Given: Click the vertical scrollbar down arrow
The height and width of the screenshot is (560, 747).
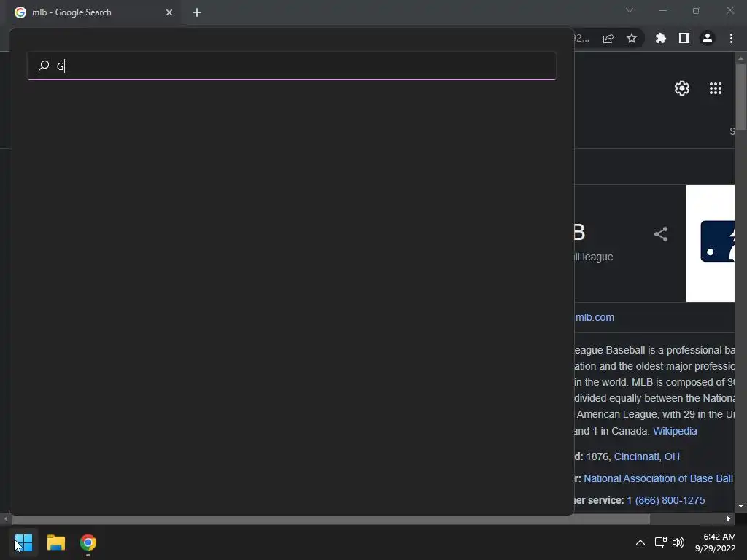Looking at the screenshot, I should tap(740, 506).
